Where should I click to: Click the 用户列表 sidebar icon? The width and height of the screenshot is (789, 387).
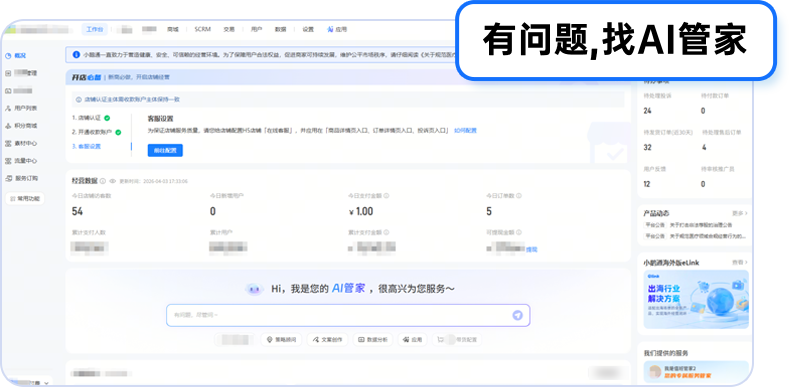click(x=8, y=108)
